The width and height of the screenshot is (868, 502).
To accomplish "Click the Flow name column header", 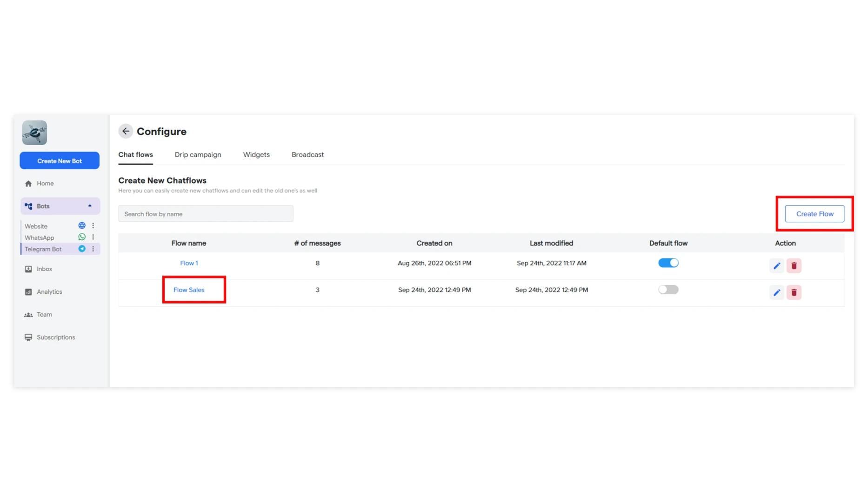I will click(x=189, y=243).
